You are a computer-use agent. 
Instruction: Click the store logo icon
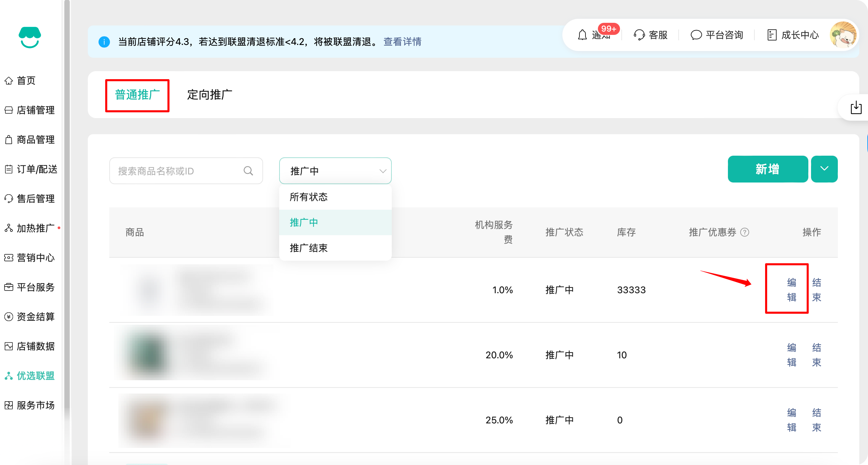[29, 37]
